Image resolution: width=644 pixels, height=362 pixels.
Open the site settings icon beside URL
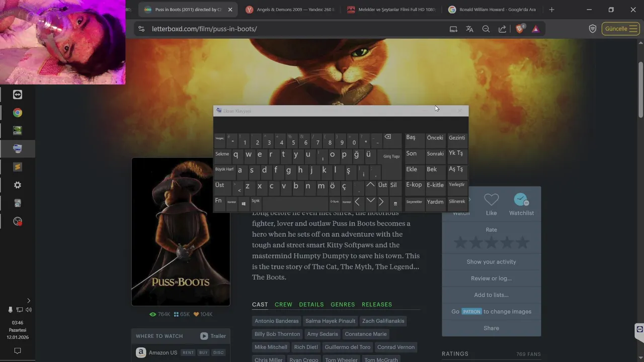point(141,29)
